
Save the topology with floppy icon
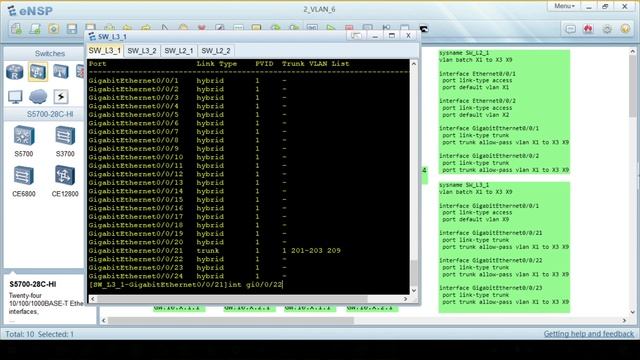point(72,29)
